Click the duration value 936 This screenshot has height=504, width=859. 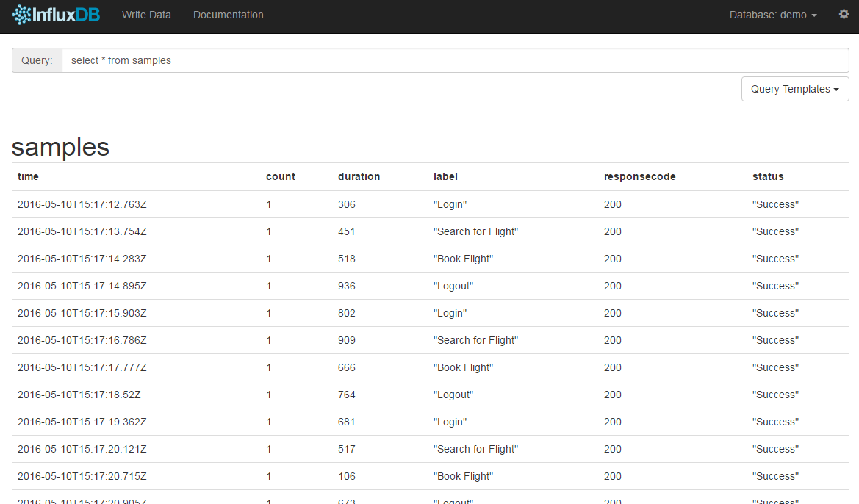[x=346, y=286]
